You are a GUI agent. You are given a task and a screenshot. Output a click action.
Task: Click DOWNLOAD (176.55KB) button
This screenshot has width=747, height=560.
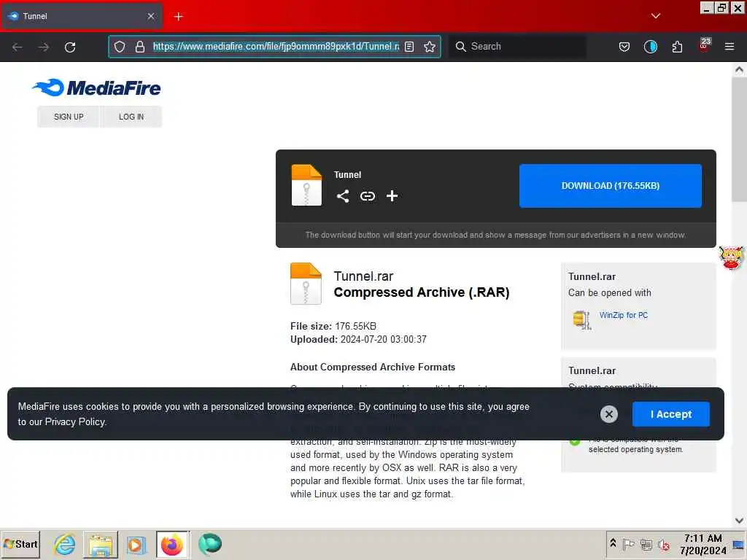click(x=611, y=186)
